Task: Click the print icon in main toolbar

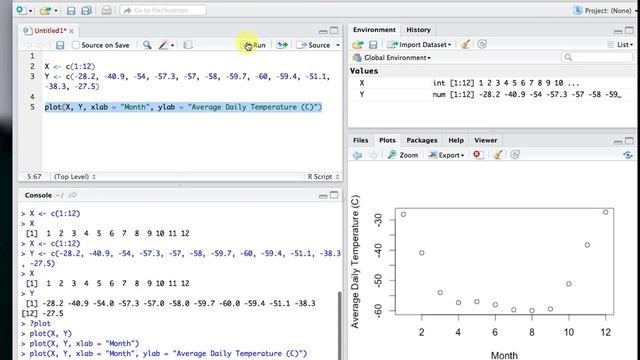Action: pyautogui.click(x=107, y=11)
